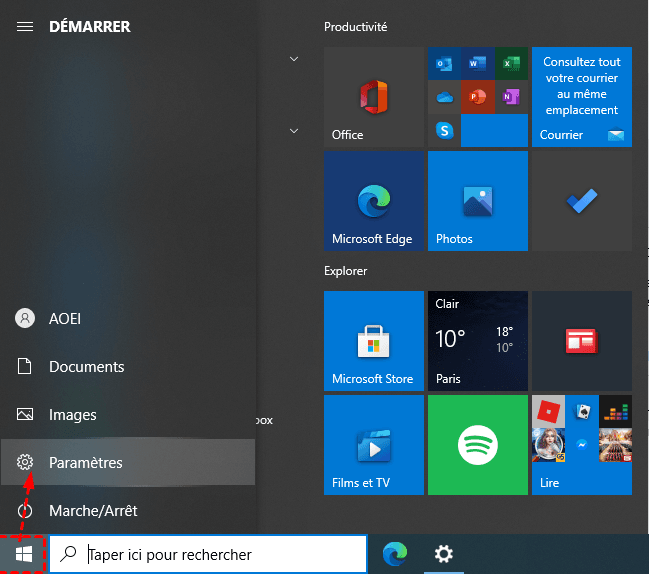649x574 pixels.
Task: Open Images from the Start sidebar
Action: [x=128, y=414]
